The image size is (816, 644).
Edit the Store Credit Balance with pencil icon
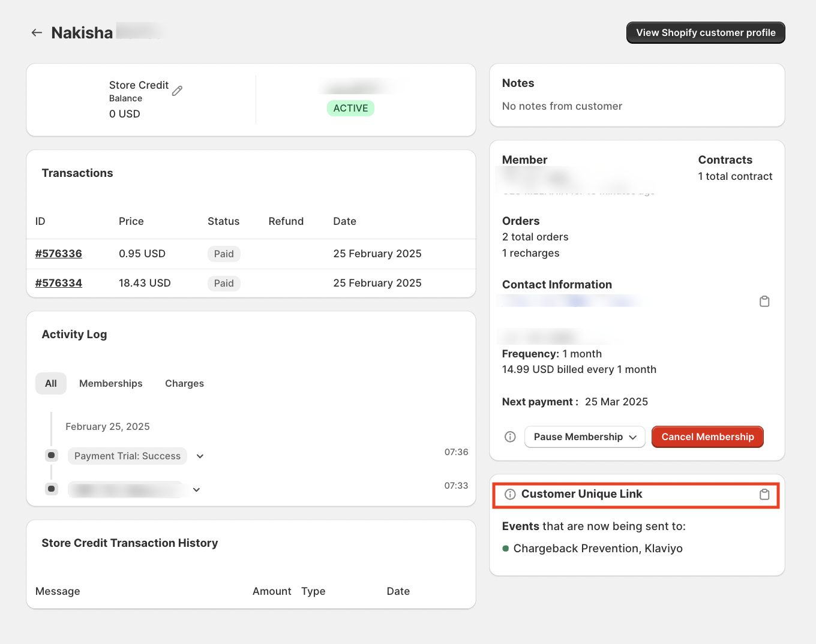pyautogui.click(x=177, y=91)
